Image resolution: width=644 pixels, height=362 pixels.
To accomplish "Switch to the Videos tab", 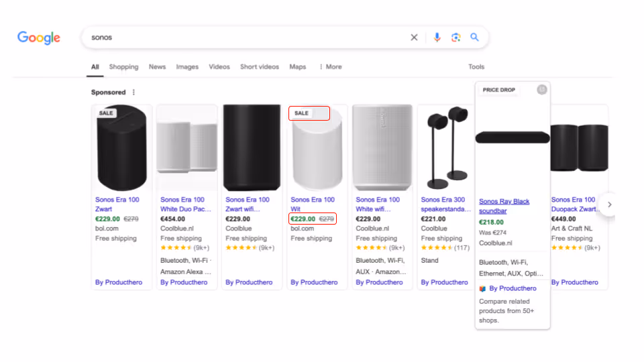I will (x=219, y=66).
